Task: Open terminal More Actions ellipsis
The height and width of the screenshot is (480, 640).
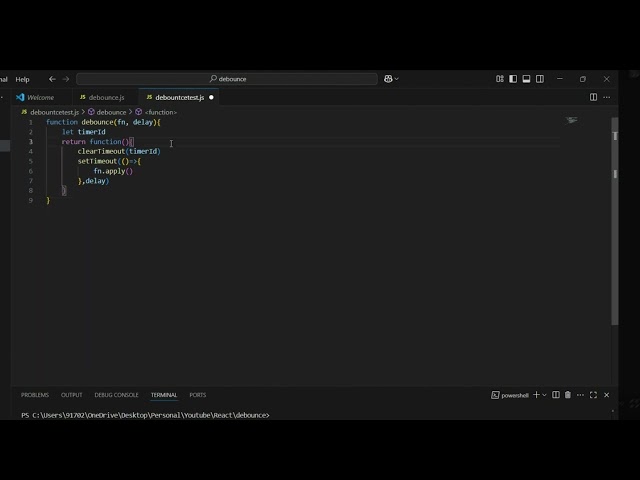Action: (580, 395)
